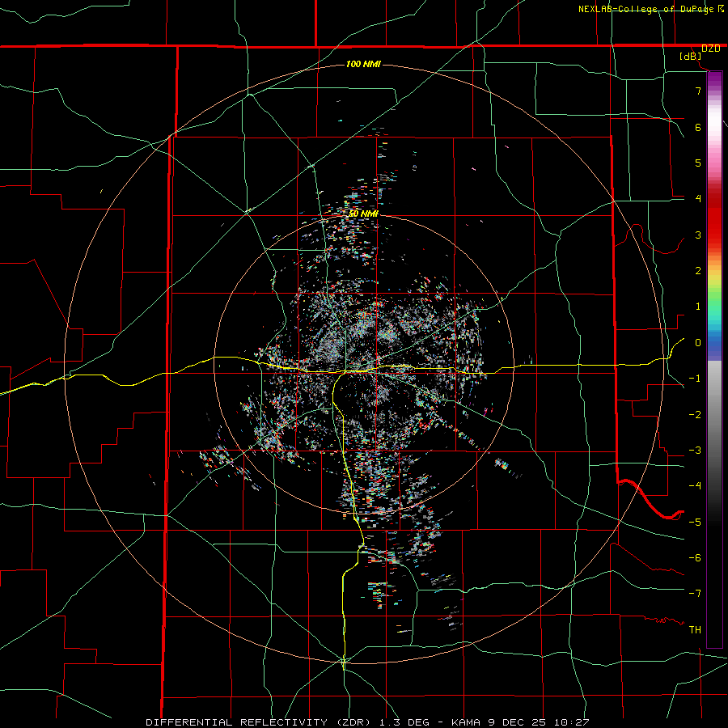Click the 4 value on the dB scale

[x=698, y=199]
